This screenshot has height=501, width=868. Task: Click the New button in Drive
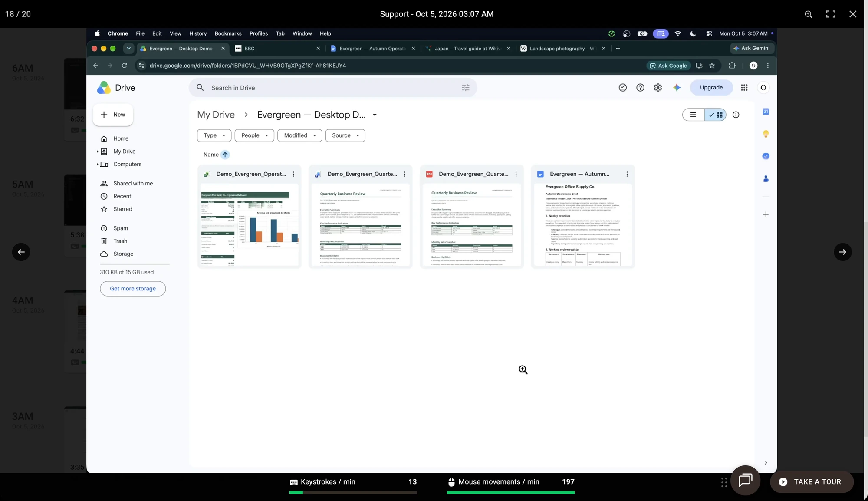[113, 115]
